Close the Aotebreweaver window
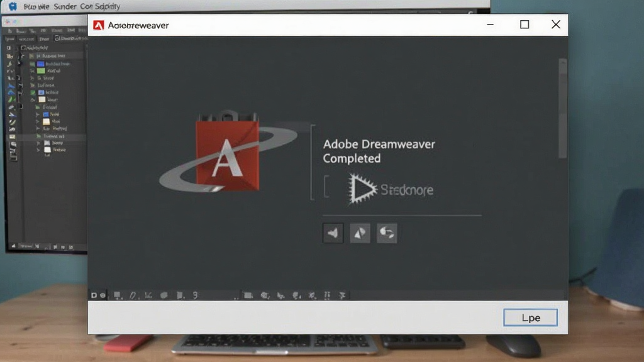The width and height of the screenshot is (644, 362). (556, 25)
